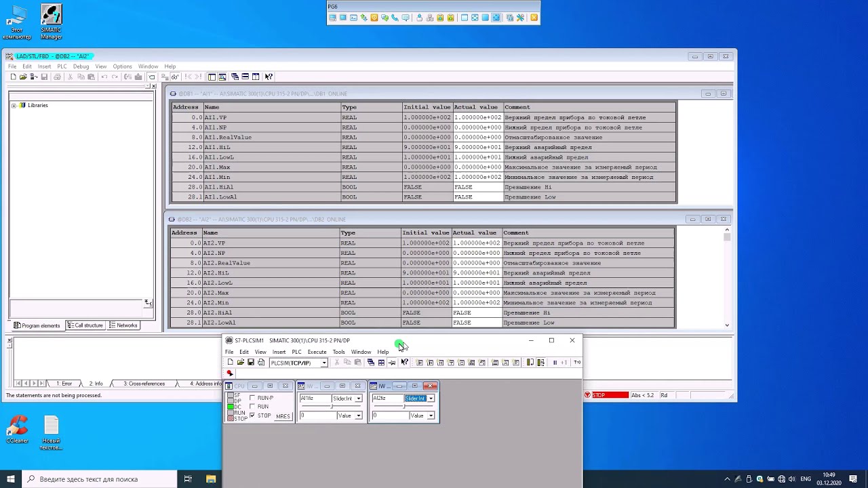Toggle the STOP checkbox in CPU panel
This screenshot has width=868, height=488.
tap(253, 415)
